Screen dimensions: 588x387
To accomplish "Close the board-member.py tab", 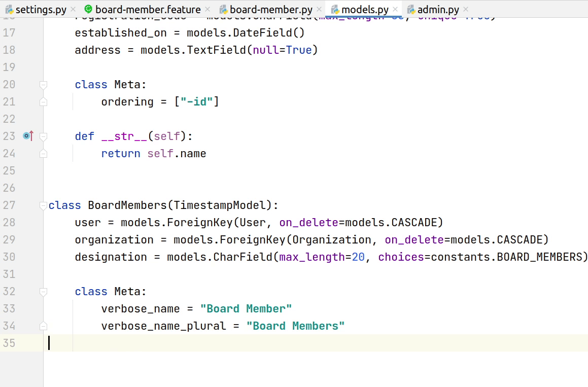I will 319,9.
